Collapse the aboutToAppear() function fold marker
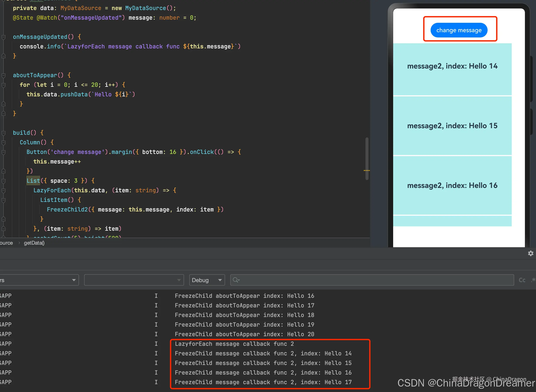The width and height of the screenshot is (536, 392). (3, 75)
